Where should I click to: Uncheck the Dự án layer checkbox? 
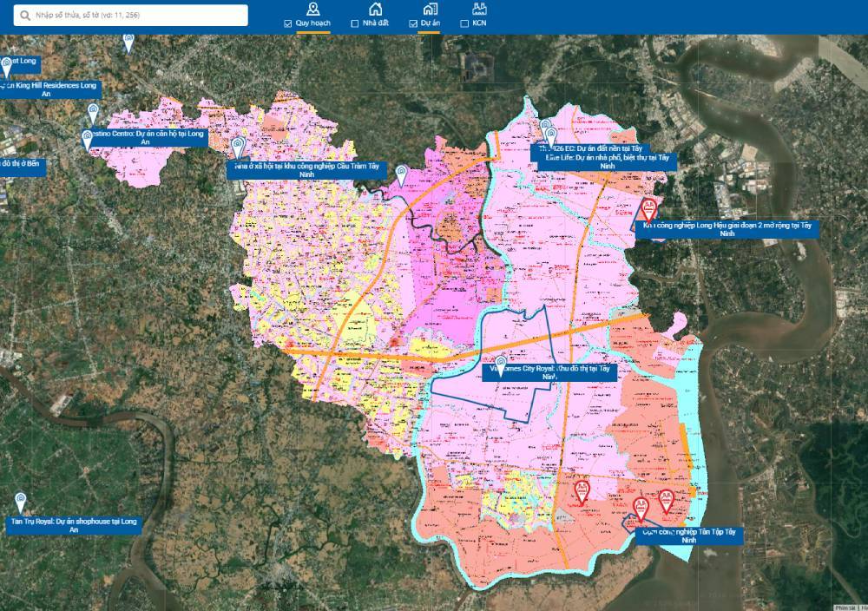[413, 23]
